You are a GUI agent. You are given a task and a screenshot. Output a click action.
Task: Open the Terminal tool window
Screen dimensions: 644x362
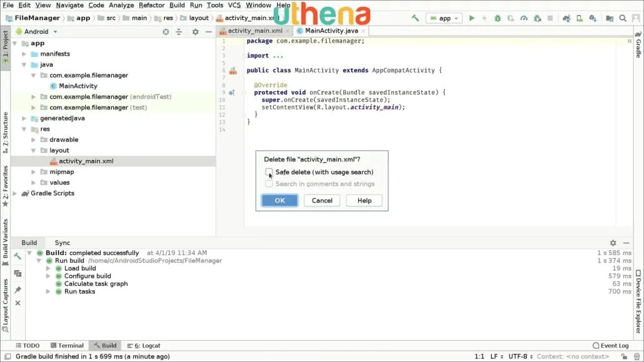pos(67,346)
